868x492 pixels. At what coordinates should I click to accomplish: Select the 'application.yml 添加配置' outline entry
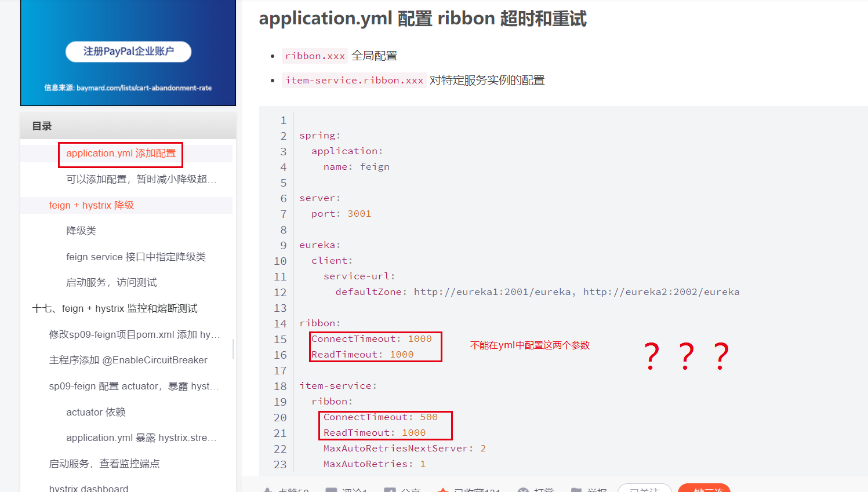click(120, 153)
